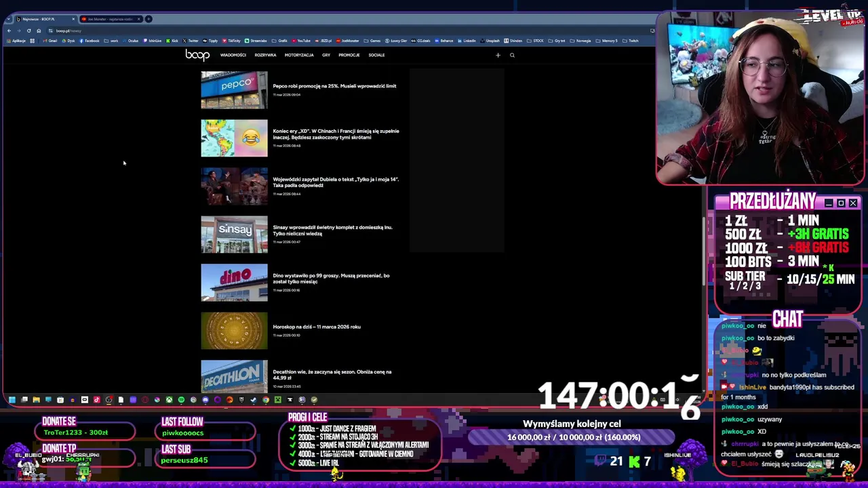Image resolution: width=868 pixels, height=488 pixels.
Task: Open GRY section on boop
Action: (x=326, y=56)
